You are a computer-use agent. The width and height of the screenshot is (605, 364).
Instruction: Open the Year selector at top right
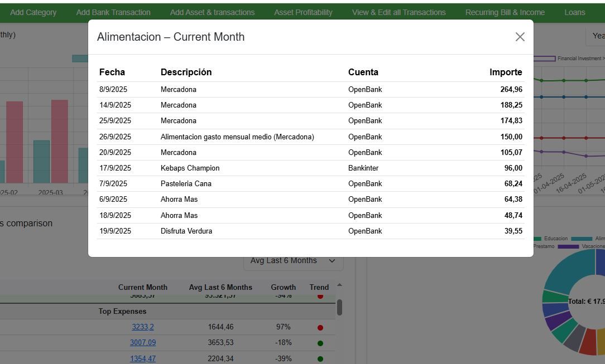click(x=598, y=35)
